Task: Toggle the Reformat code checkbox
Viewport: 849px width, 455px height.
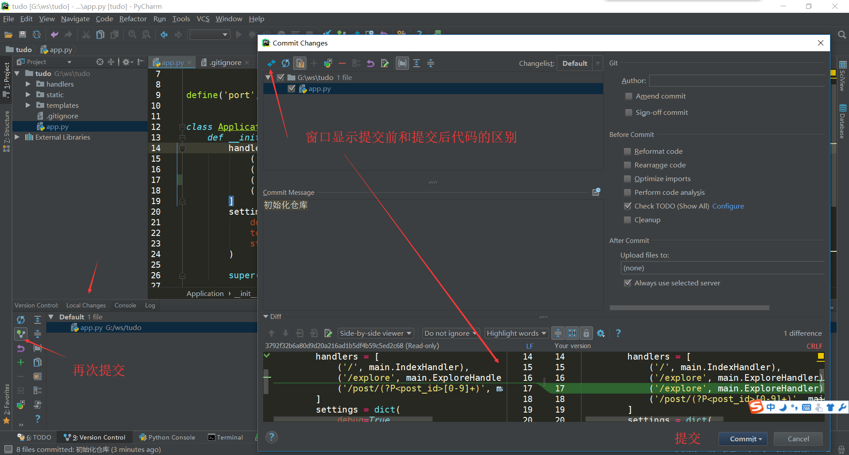Action: point(628,151)
